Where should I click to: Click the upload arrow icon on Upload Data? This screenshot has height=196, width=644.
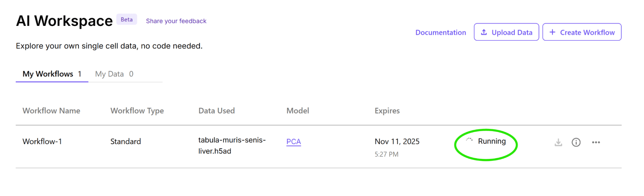484,32
